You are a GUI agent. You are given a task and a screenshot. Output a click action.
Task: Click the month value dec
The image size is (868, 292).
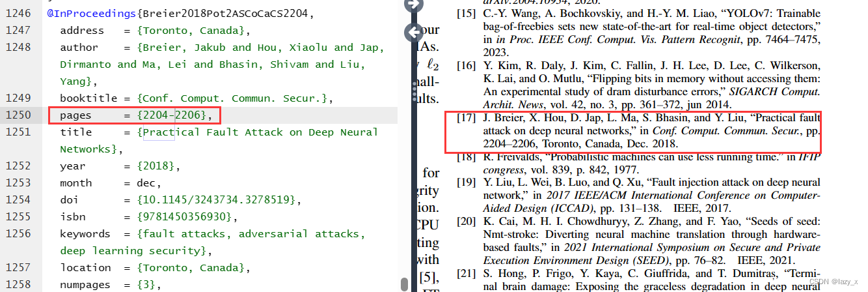(x=146, y=182)
